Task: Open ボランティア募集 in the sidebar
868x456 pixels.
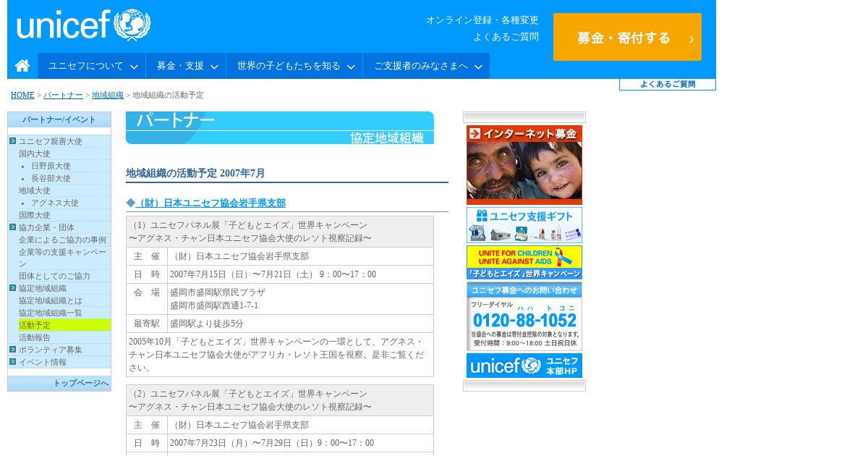Action: [51, 350]
